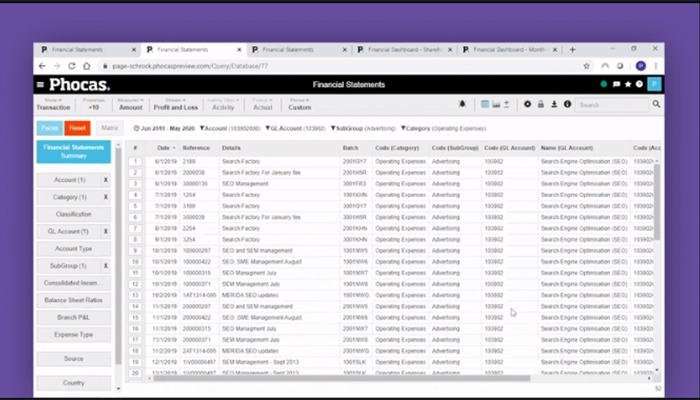The width and height of the screenshot is (700, 400).
Task: Select the Account Type dimension
Action: click(x=74, y=249)
